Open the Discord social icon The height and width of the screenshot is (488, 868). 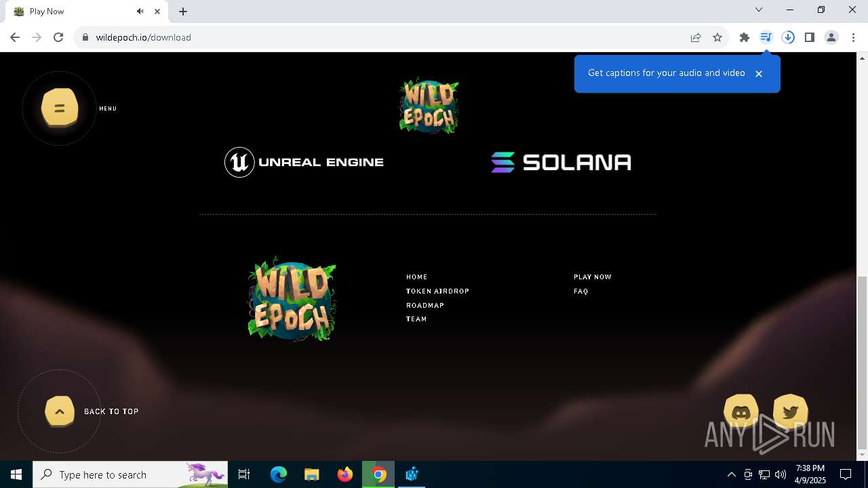(x=741, y=411)
